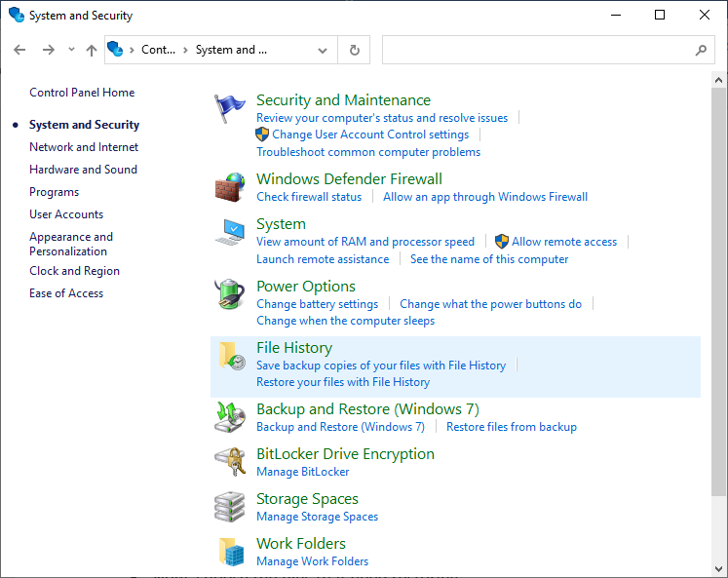728x578 pixels.
Task: Expand the address bar history dropdown
Action: point(323,50)
